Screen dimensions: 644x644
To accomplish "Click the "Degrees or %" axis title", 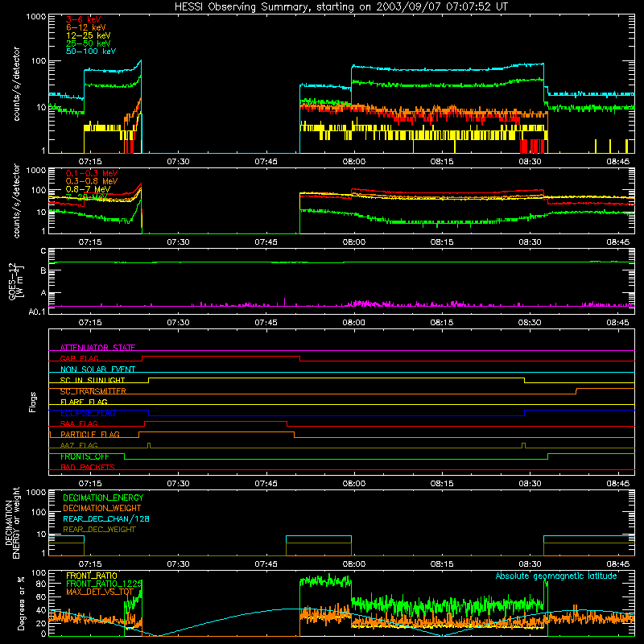I will click(21, 603).
